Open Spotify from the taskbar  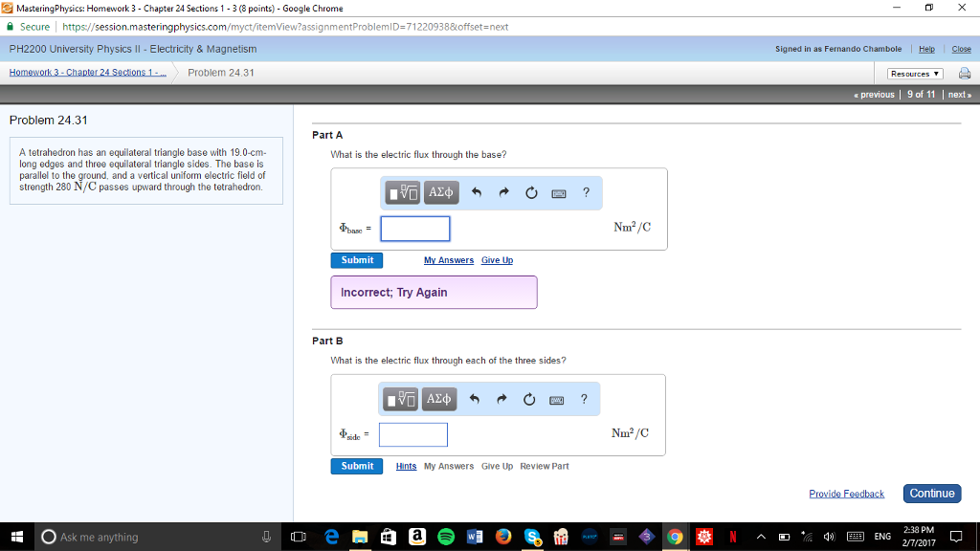click(446, 537)
